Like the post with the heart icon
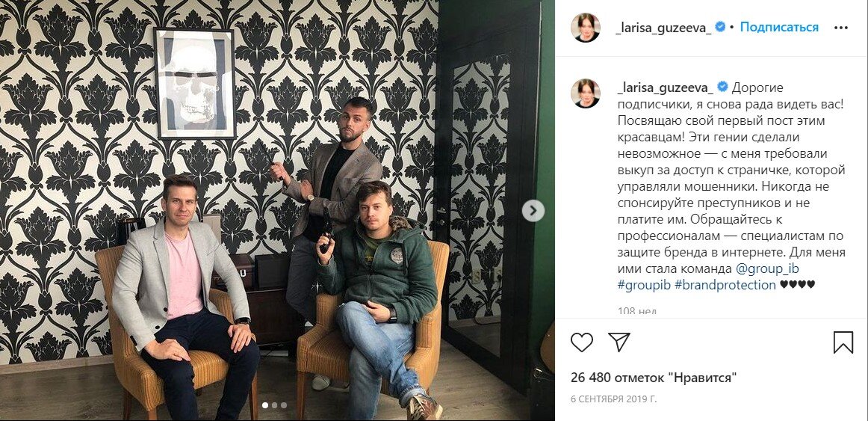This screenshot has width=868, height=421. pyautogui.click(x=582, y=342)
